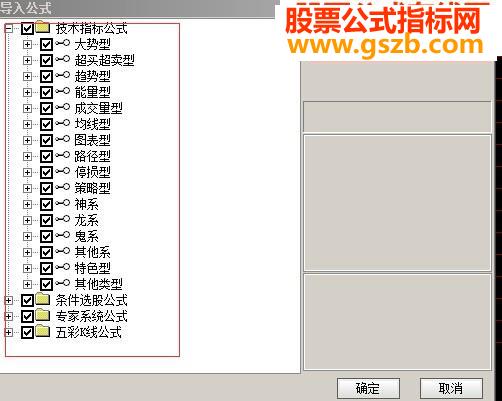502x401 pixels.
Task: Expand the 特色型 tree node
Action: (x=28, y=269)
